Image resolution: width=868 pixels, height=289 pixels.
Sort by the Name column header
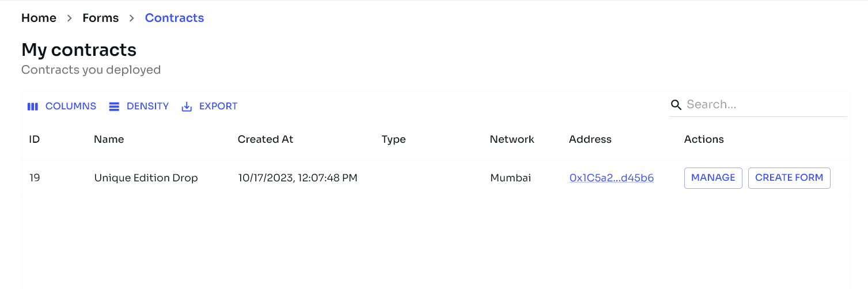(x=109, y=139)
